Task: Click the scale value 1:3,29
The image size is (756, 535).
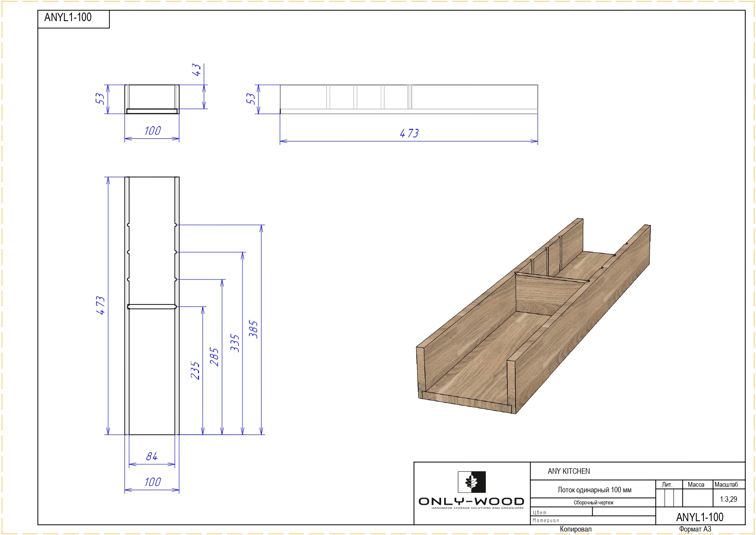Action: click(x=728, y=499)
